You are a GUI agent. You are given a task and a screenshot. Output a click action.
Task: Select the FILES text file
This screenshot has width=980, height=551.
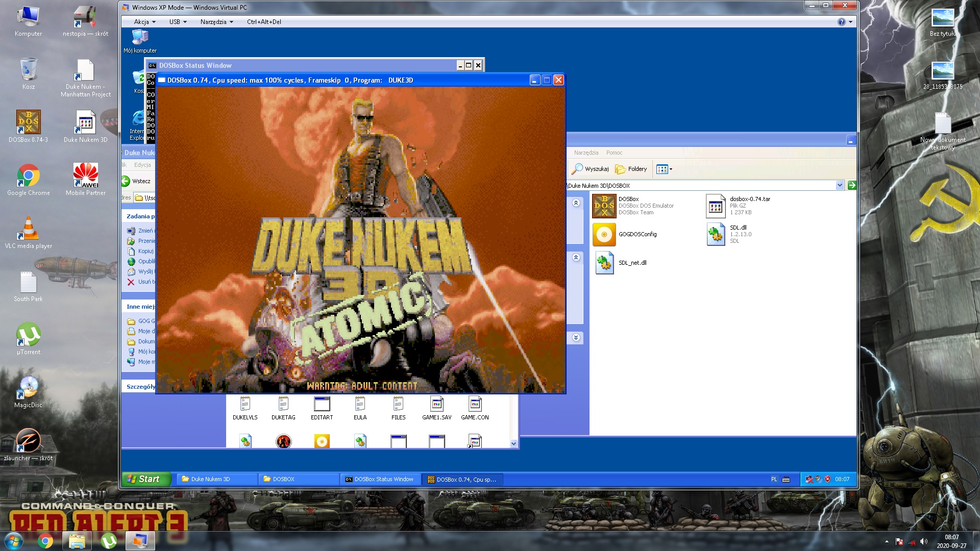pos(398,408)
